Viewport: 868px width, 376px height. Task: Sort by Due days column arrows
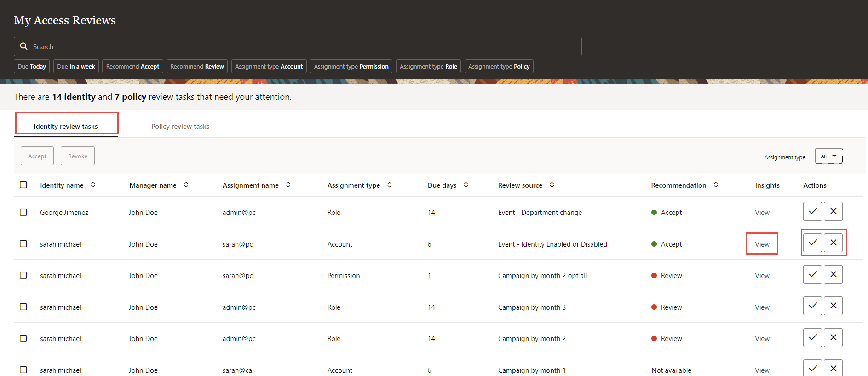tap(466, 185)
